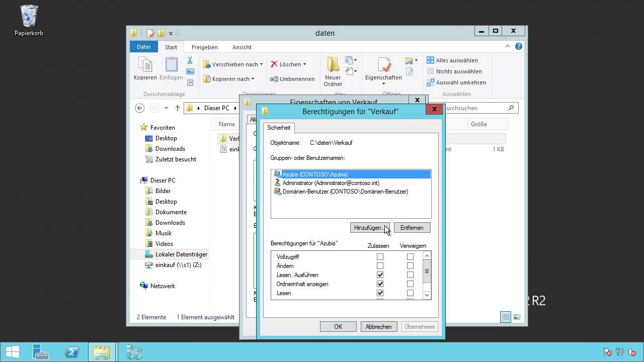
Task: Click the Entfernen button
Action: tap(412, 228)
